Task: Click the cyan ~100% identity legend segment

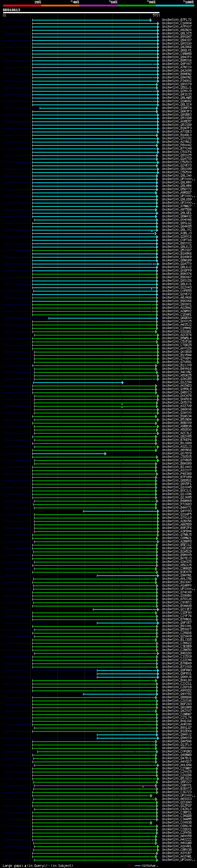Action: point(175,6)
